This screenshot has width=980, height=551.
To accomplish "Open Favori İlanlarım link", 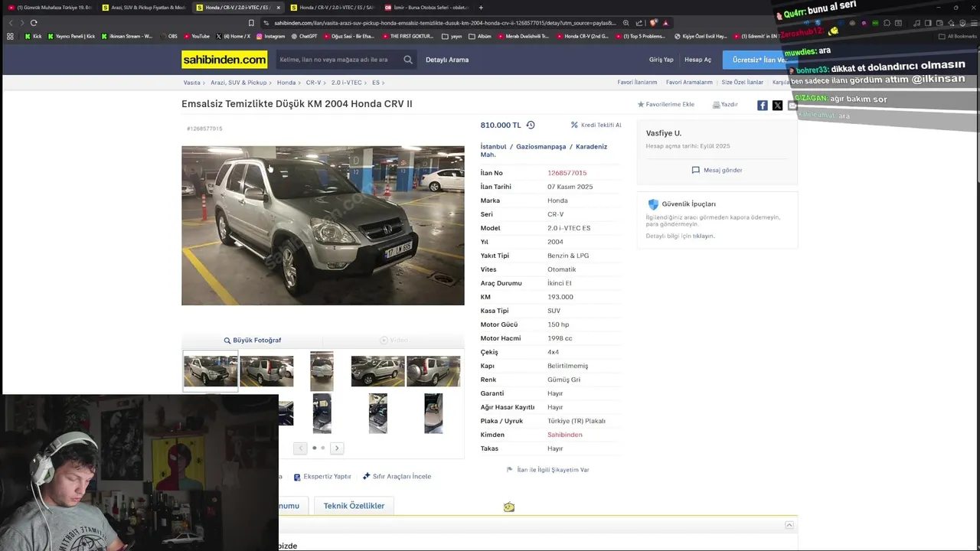I will [637, 83].
